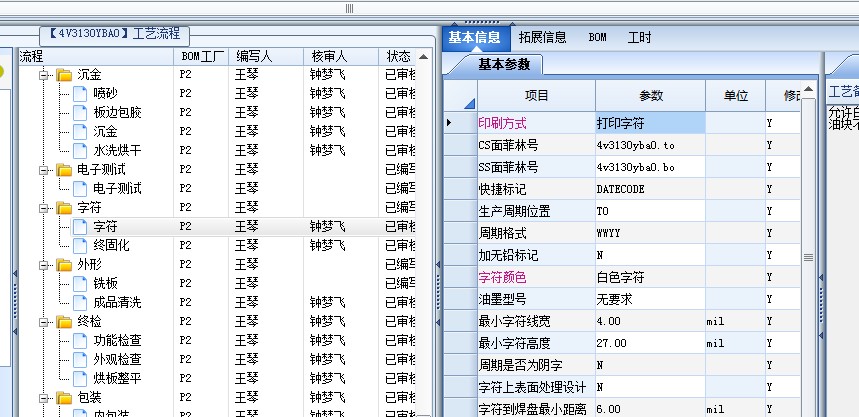Click the 成品清洗 document icon
Viewport: 859px width, 417px height.
[80, 302]
